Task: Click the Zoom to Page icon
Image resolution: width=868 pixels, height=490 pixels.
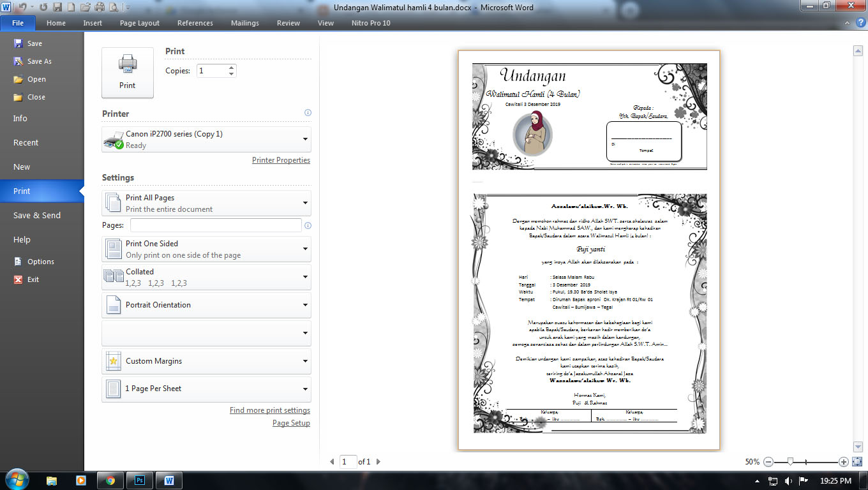Action: (857, 461)
